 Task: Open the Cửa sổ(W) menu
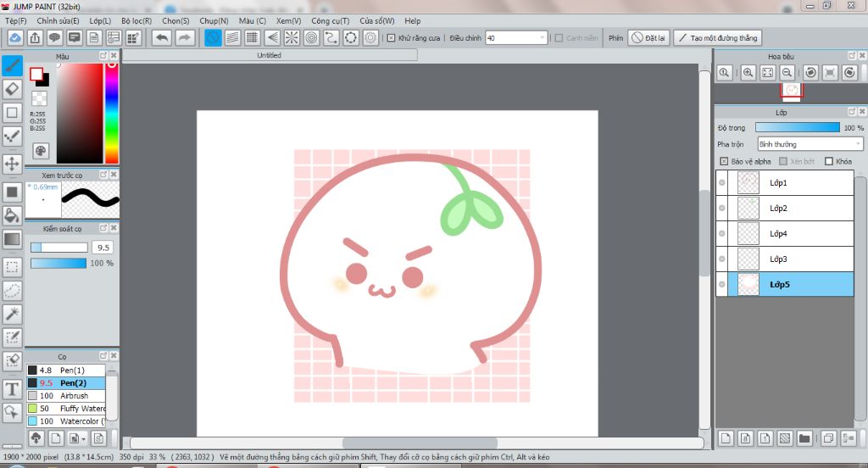(377, 21)
